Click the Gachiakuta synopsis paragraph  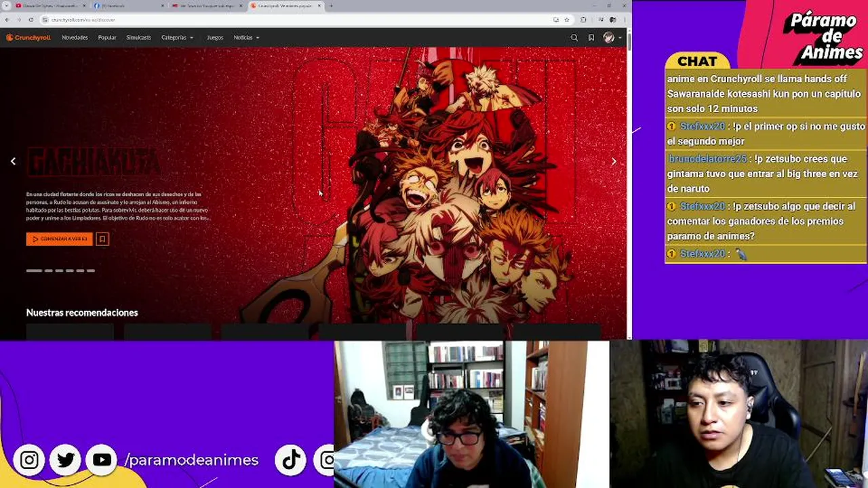coord(117,206)
